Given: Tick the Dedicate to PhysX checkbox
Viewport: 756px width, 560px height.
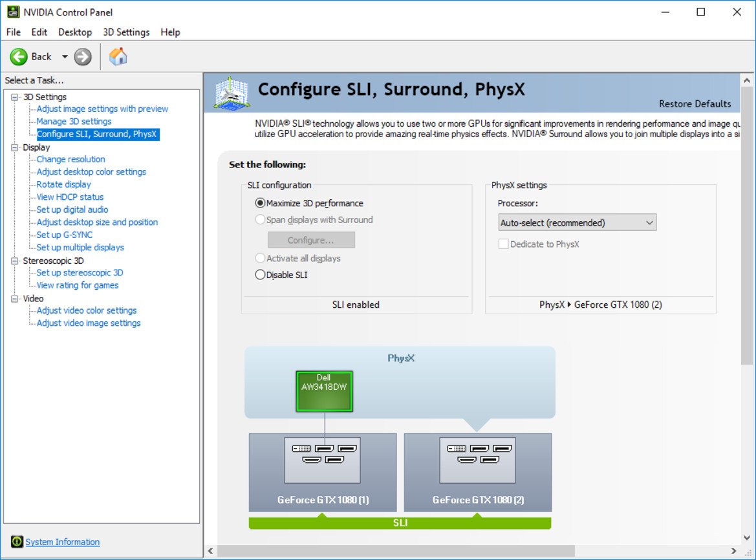Looking at the screenshot, I should (x=503, y=244).
